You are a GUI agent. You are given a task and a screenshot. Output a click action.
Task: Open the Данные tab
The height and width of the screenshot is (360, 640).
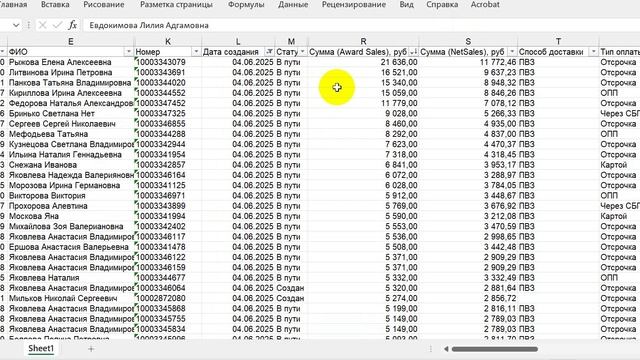293,5
